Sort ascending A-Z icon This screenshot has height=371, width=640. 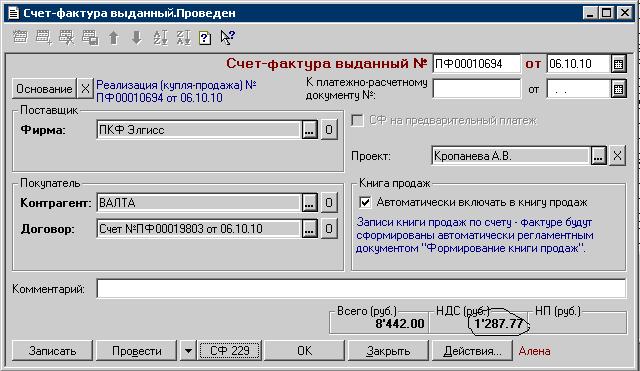160,38
